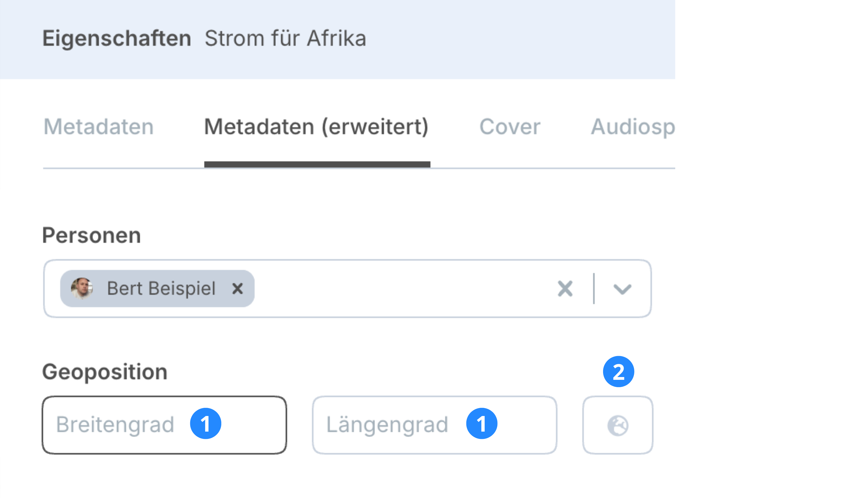This screenshot has width=868, height=498.
Task: Click the globe map picker button
Action: coord(617,425)
